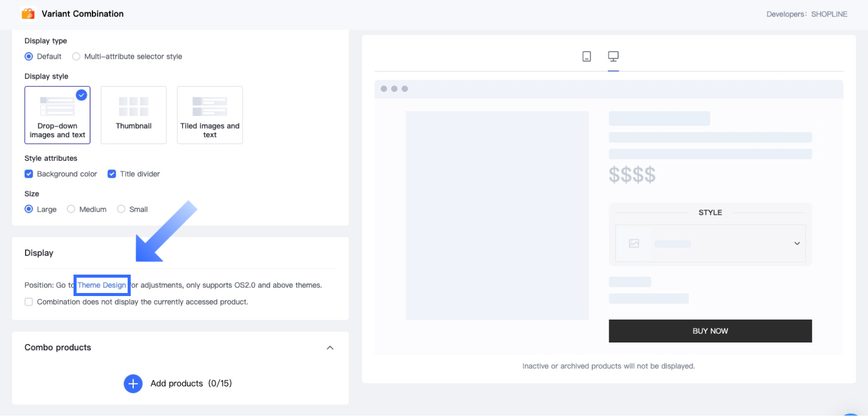Click the image placeholder icon in STYLE dropdown
Screen dimensions: 868x416
pos(634,243)
